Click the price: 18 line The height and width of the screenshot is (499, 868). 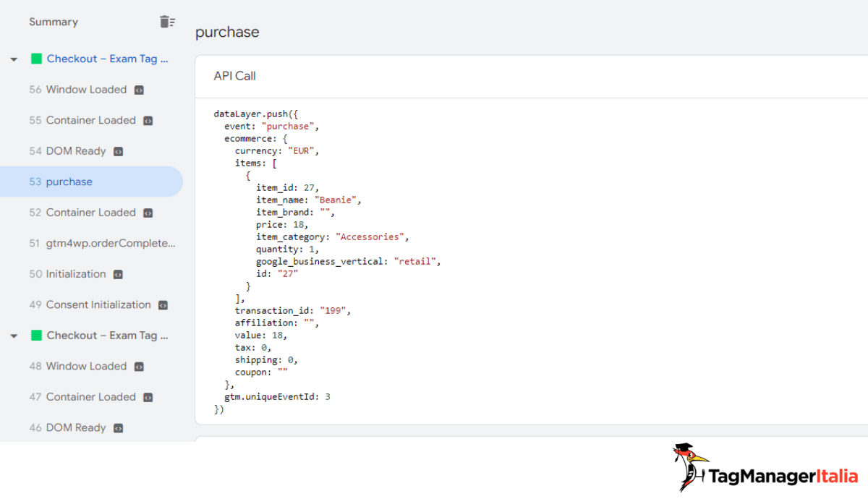pyautogui.click(x=283, y=224)
